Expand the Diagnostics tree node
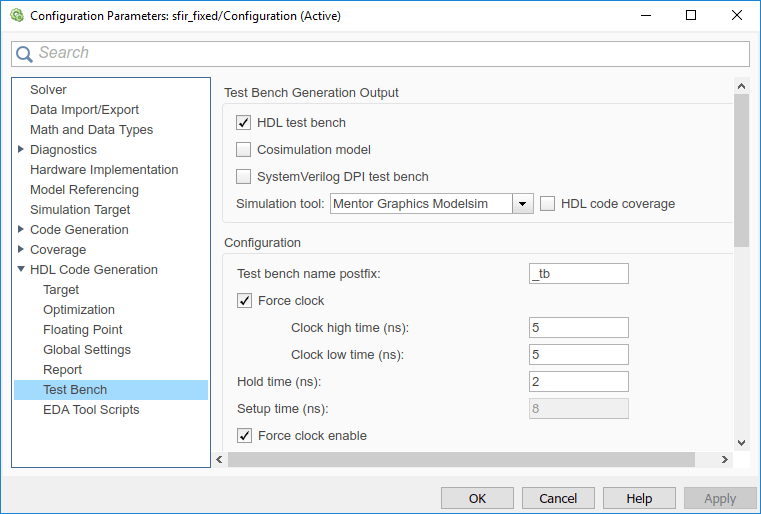 (21, 149)
